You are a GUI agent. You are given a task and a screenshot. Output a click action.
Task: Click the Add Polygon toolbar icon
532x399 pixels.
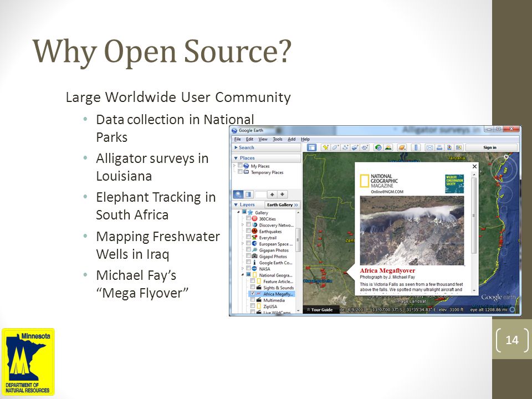[335, 147]
